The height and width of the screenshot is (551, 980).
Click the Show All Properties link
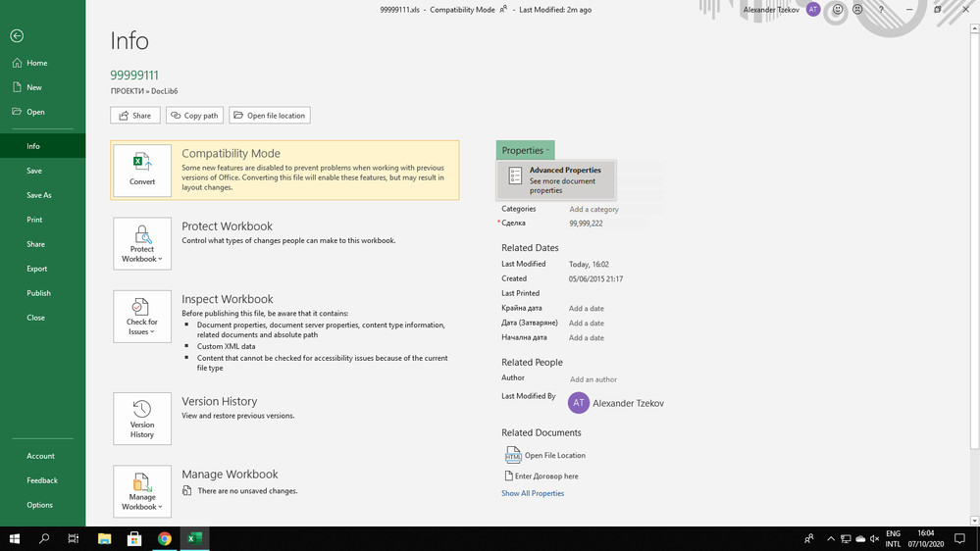pos(533,493)
